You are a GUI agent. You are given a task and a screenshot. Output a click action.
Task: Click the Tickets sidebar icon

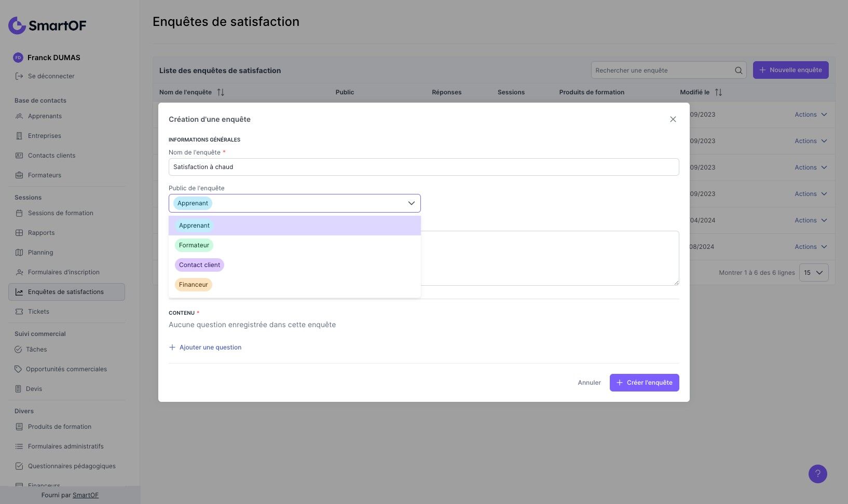coord(19,312)
